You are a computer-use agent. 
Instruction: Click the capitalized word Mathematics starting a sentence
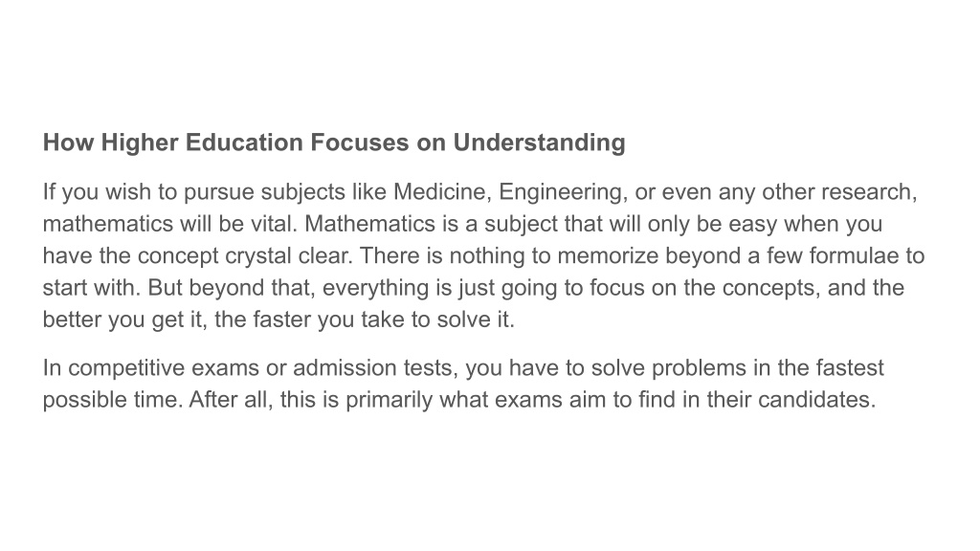click(x=369, y=224)
